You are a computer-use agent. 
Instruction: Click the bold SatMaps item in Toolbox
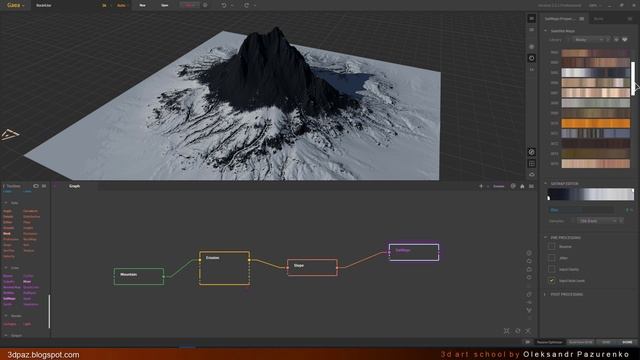click(9, 299)
